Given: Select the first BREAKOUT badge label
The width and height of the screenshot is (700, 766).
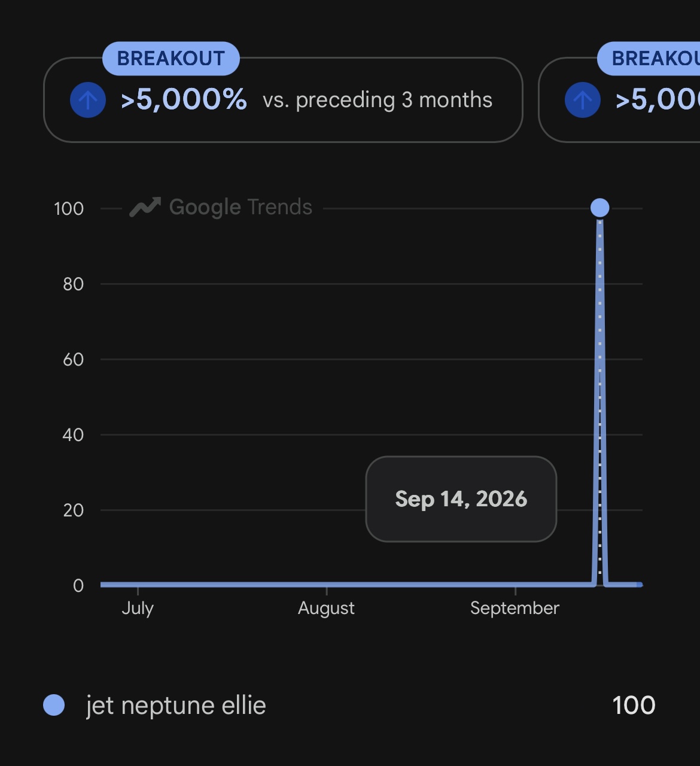Looking at the screenshot, I should tap(171, 59).
